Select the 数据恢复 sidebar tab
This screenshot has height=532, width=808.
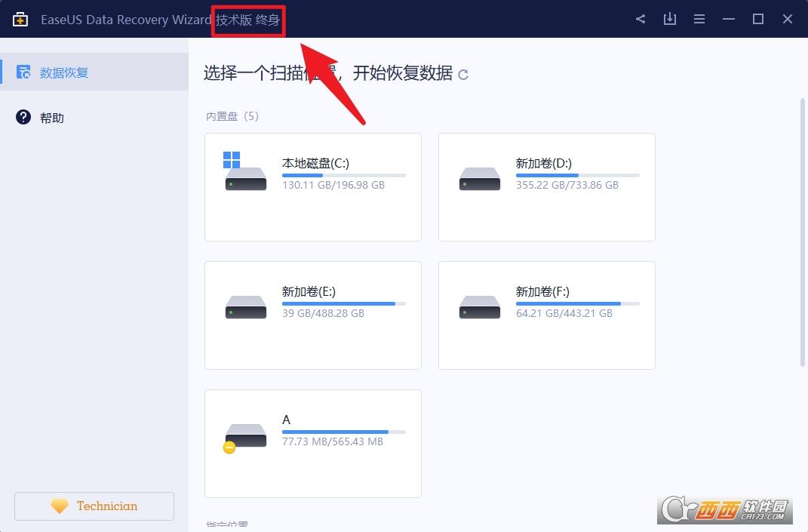[94, 72]
